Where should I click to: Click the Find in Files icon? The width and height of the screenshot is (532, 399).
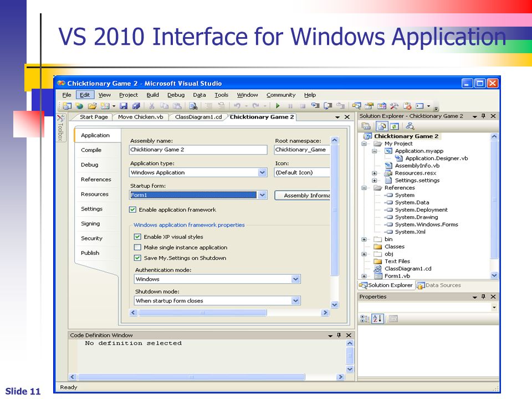(x=193, y=106)
